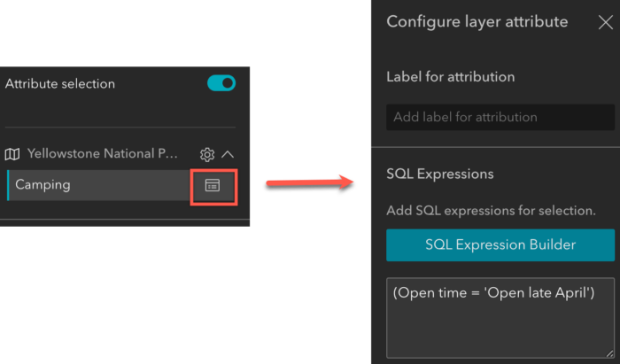Select the Camping layer row
Image resolution: width=620 pixels, height=364 pixels.
pos(97,185)
